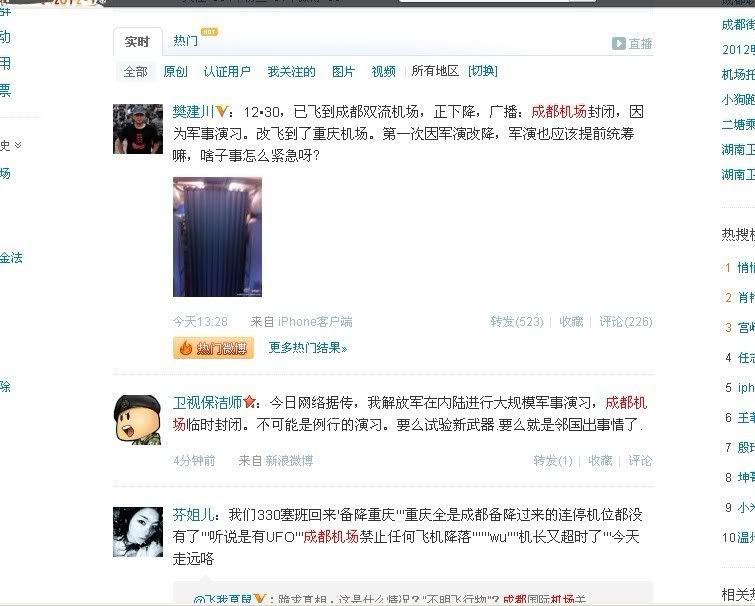This screenshot has height=606, width=755.
Task: Open 芥姐儿's profile photo avatar
Action: point(138,532)
